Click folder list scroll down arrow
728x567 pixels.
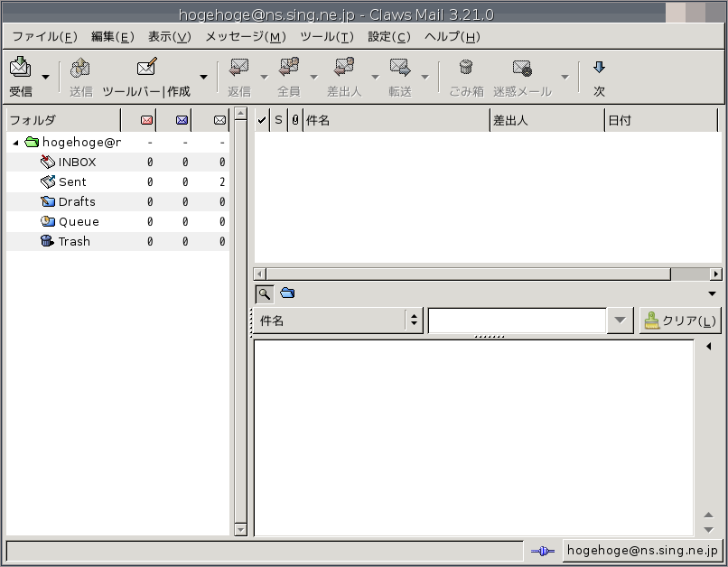(240, 529)
